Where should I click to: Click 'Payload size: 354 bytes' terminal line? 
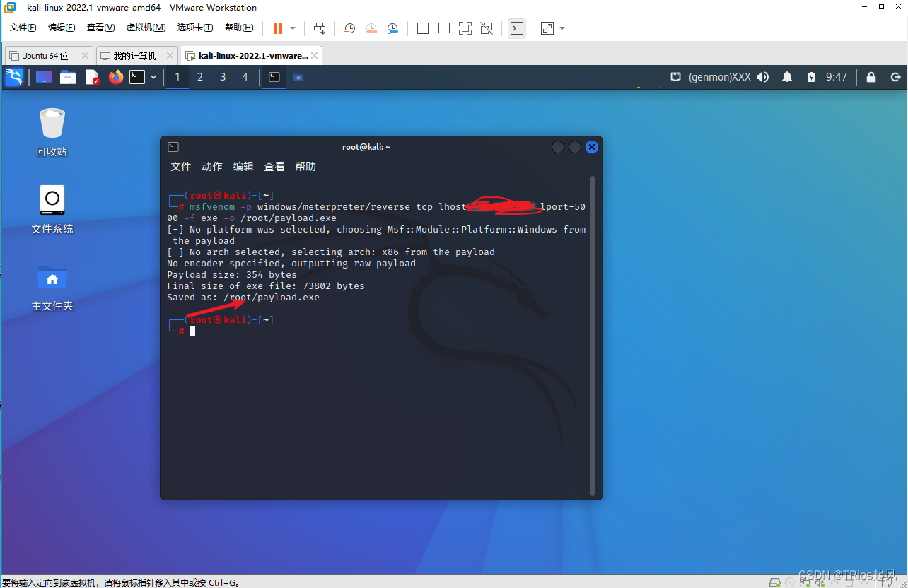232,275
